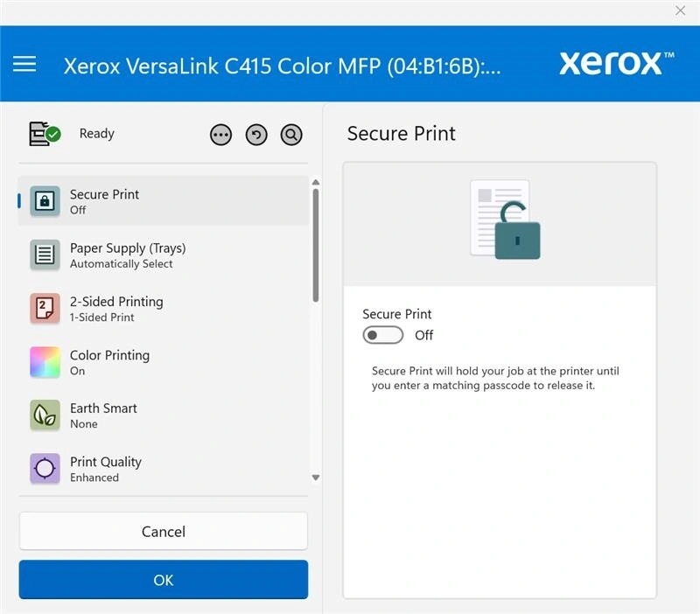Click the 'Secure Print' panel heading
Viewport: 700px width, 614px height.
pos(402,134)
